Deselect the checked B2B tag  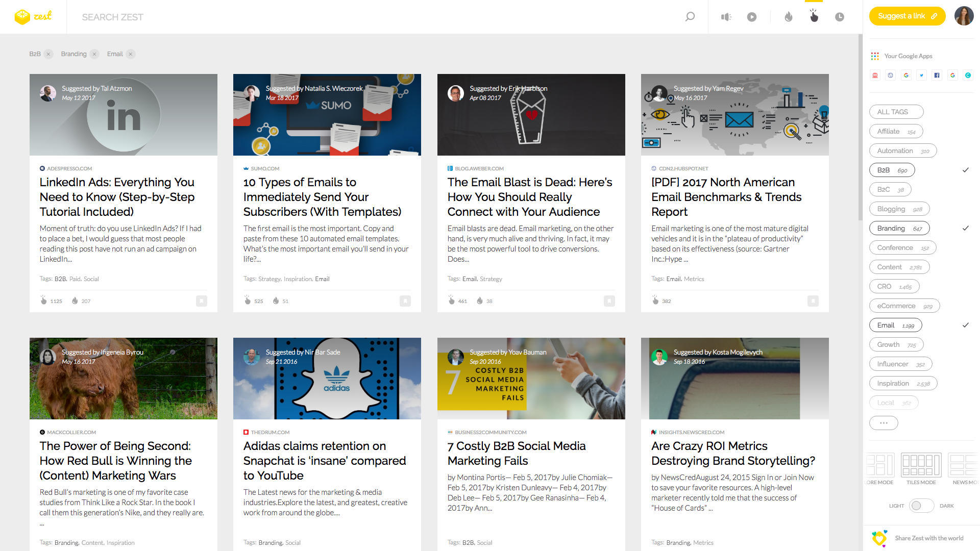pos(892,170)
